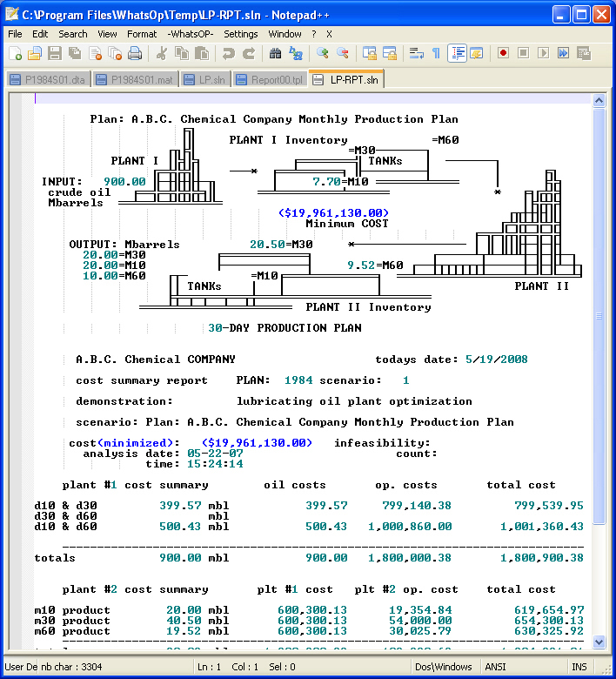
Task: Cut selection with the scissors icon
Action: [x=162, y=54]
